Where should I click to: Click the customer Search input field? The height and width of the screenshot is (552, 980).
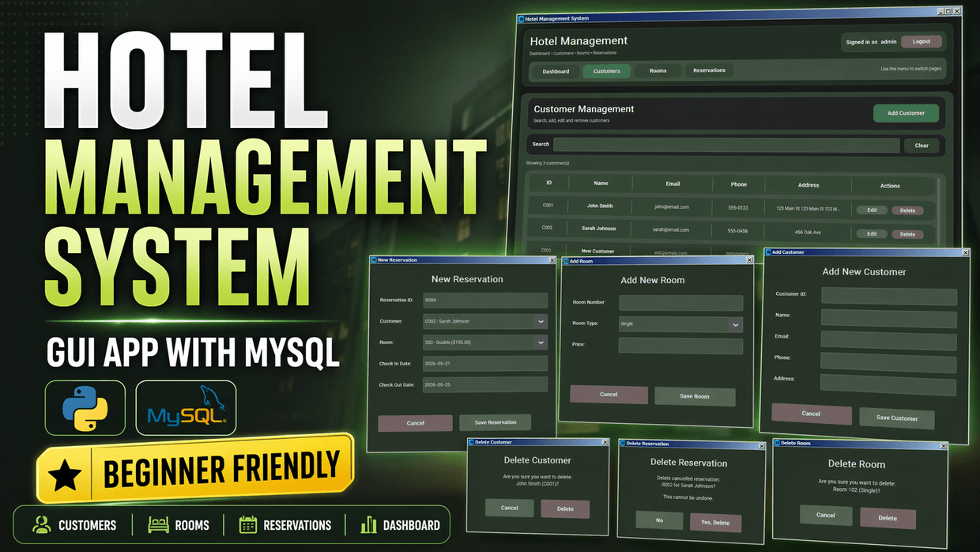tap(726, 145)
